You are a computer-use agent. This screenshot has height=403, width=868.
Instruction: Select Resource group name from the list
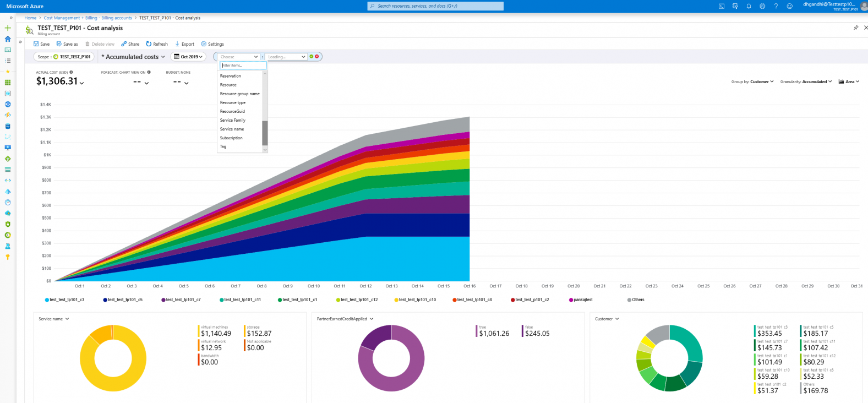click(239, 94)
